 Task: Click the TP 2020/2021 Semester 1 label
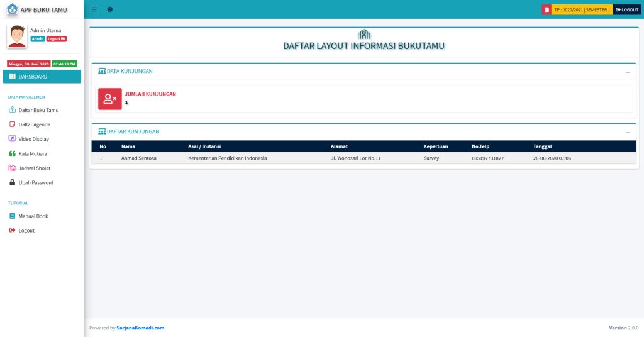[x=582, y=9]
